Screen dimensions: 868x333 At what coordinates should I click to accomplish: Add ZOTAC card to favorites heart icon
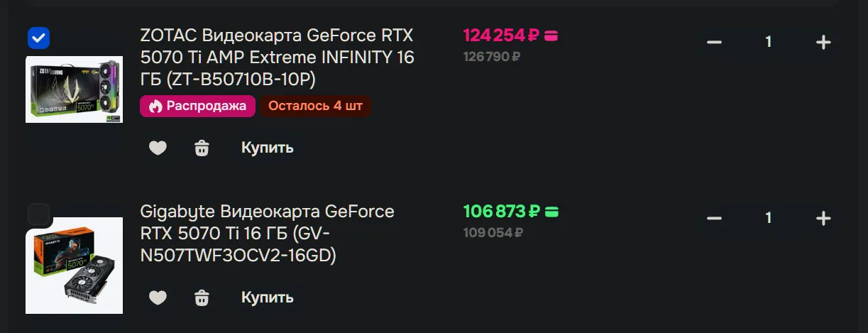pos(158,148)
